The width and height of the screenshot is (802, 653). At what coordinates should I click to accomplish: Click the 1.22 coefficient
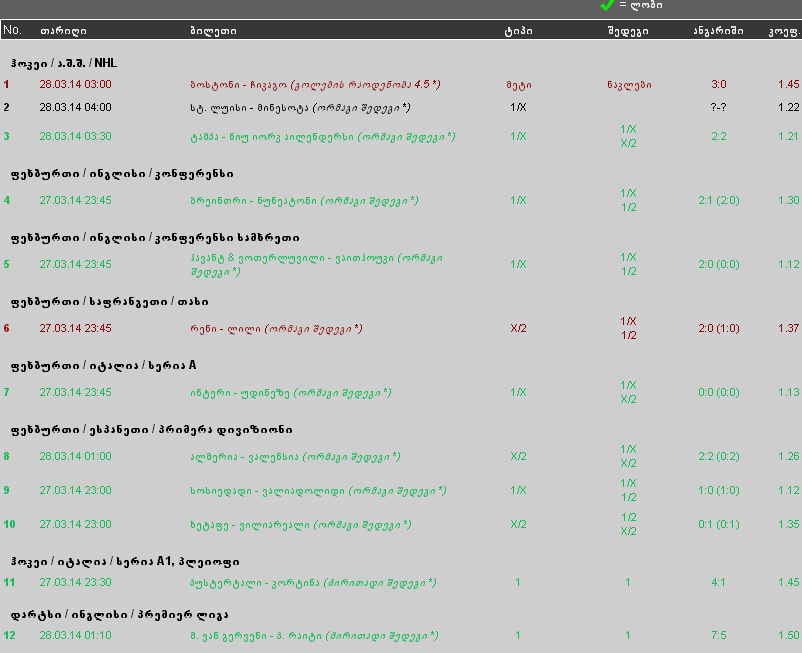(x=789, y=107)
